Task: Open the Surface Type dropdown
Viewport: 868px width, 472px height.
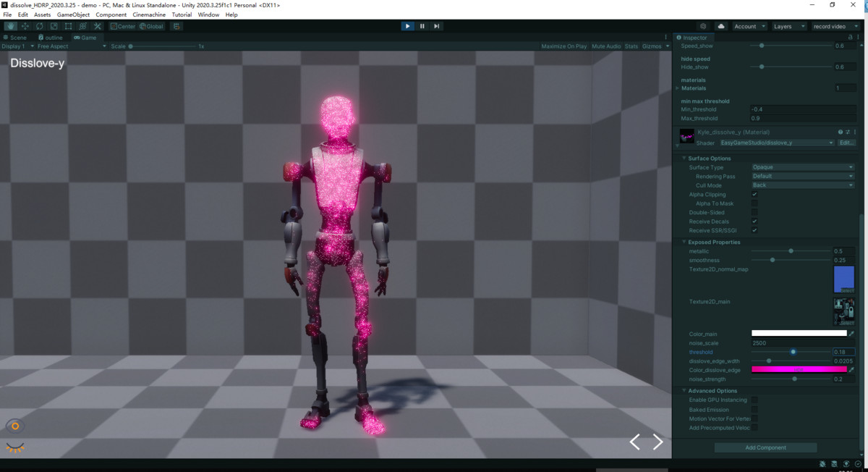Action: click(801, 167)
